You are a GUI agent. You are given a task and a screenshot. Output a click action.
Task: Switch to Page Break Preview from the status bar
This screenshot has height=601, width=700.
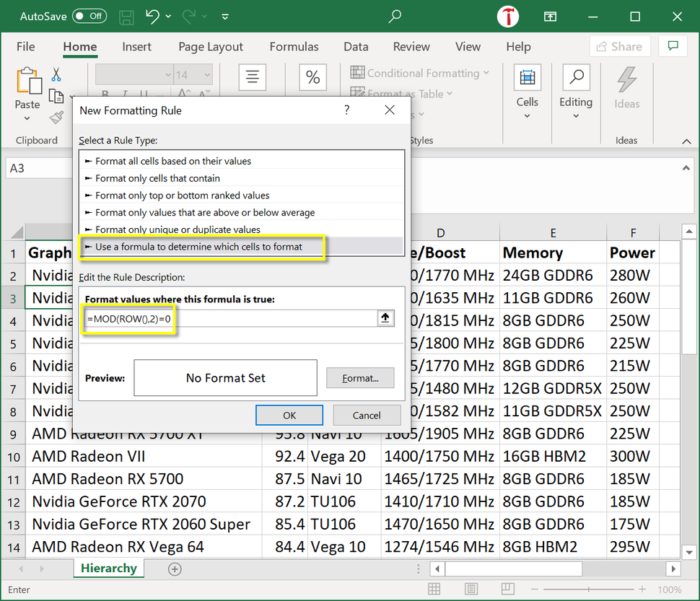coord(507,589)
